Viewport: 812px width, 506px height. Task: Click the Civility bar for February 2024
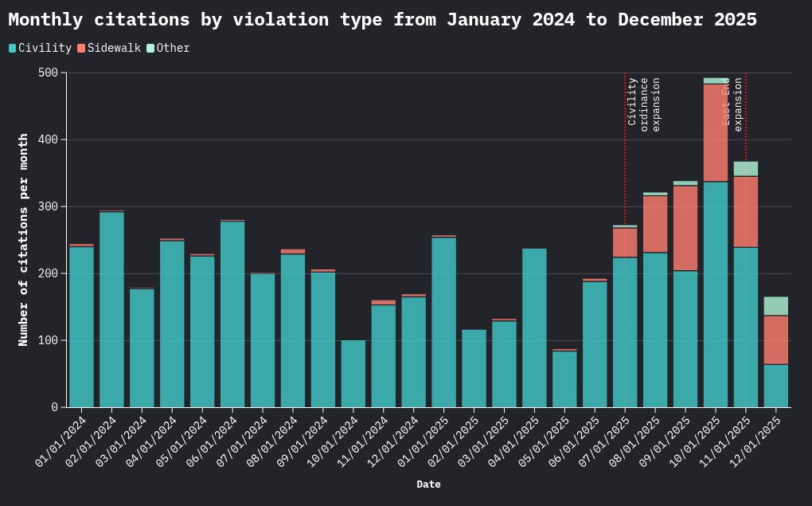tap(111, 309)
